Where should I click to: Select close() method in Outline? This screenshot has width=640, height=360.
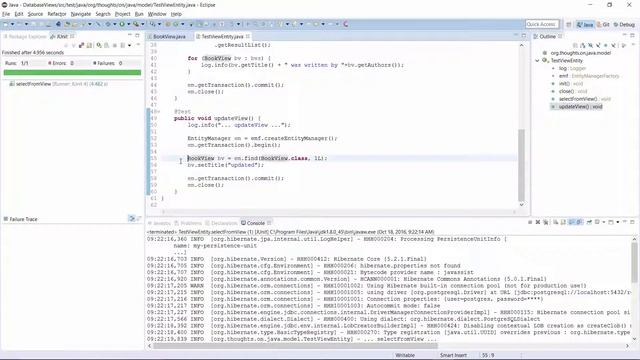(569, 91)
